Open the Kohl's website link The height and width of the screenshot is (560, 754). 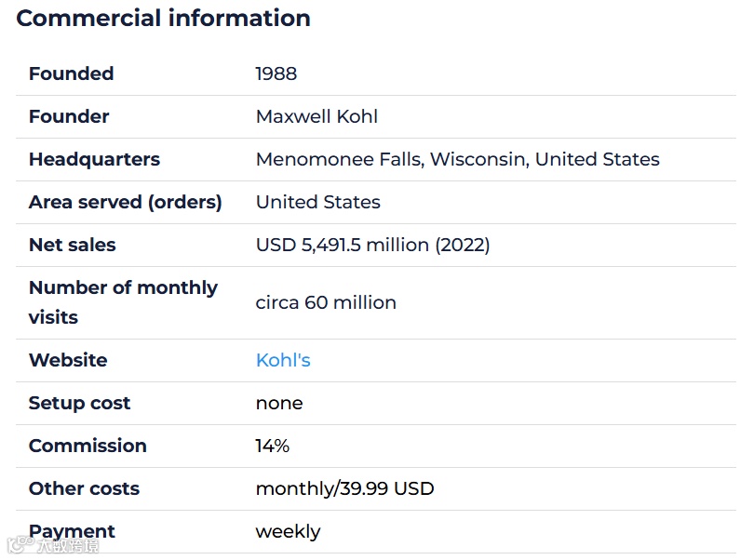(x=283, y=360)
